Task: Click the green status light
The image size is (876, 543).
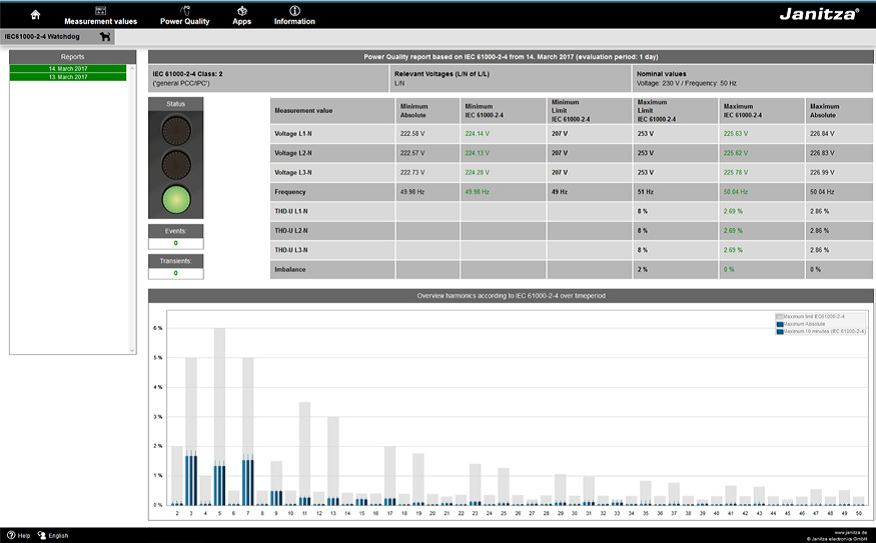Action: (x=176, y=199)
